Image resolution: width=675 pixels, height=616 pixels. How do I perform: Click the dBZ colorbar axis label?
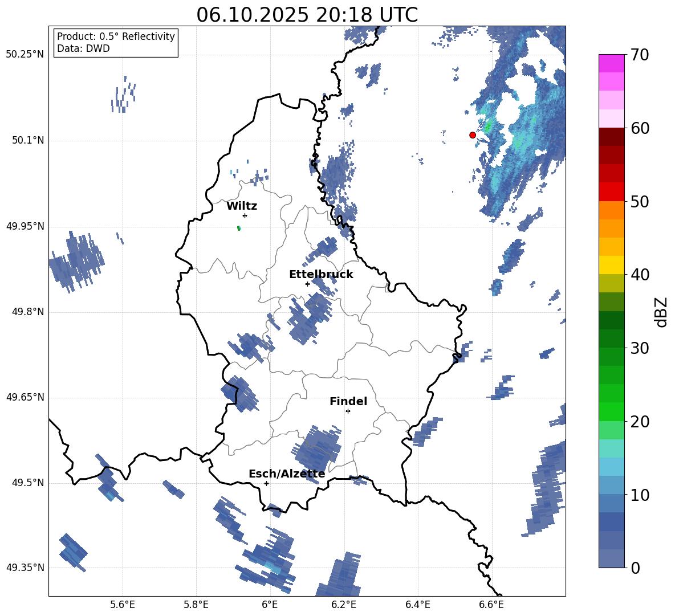click(x=662, y=312)
